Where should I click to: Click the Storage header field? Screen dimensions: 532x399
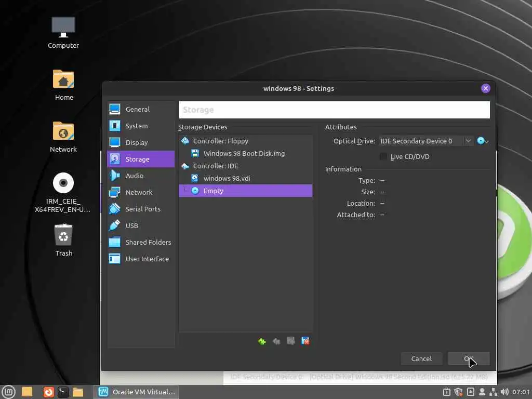(334, 110)
